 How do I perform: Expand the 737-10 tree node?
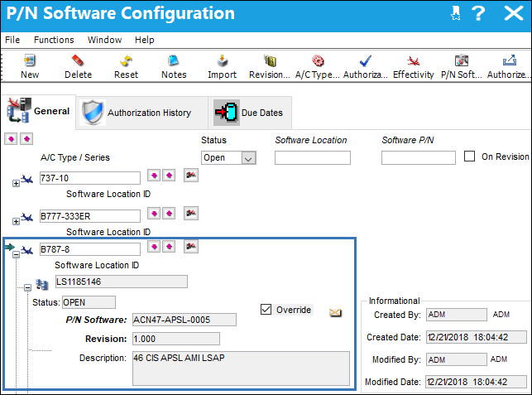pos(16,183)
